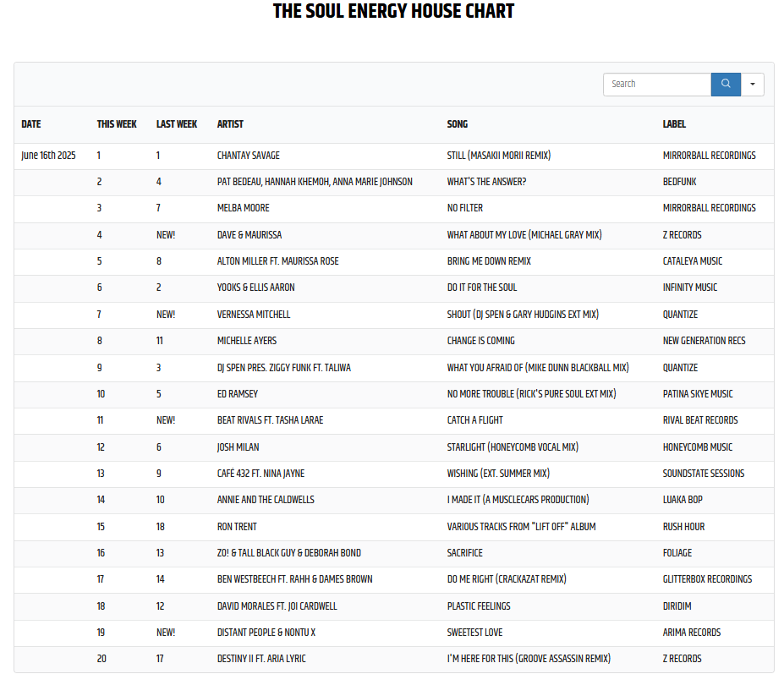The width and height of the screenshot is (784, 685).
Task: Click label DIRIDIM
Action: 677,606
